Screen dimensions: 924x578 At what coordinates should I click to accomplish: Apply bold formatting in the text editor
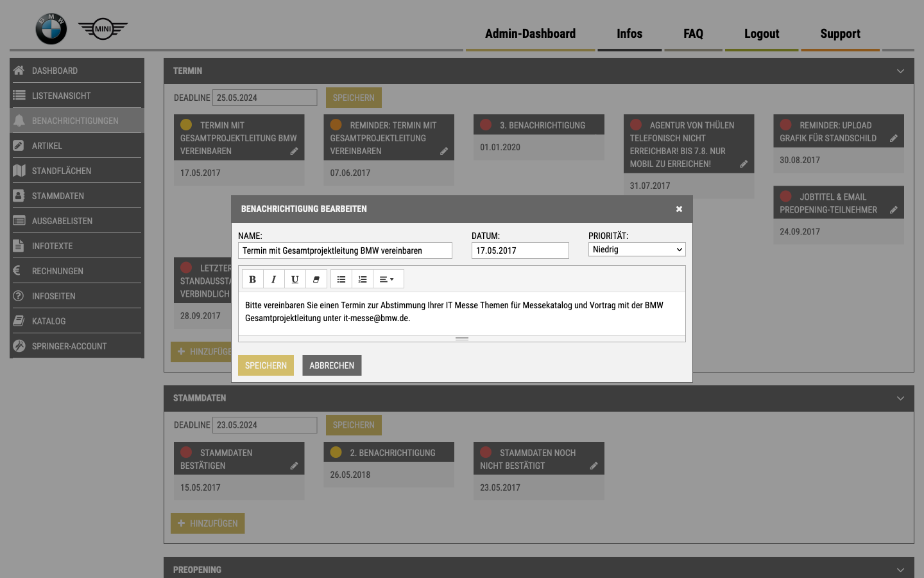tap(252, 279)
